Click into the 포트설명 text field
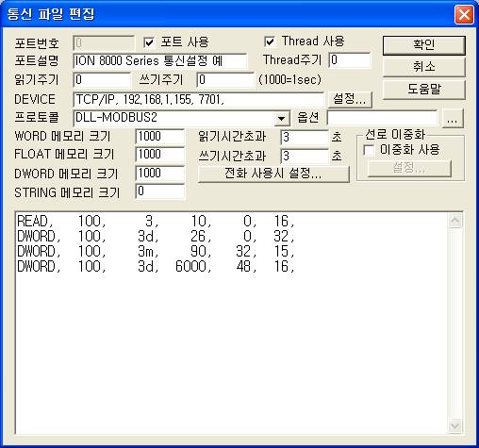 pyautogui.click(x=159, y=61)
